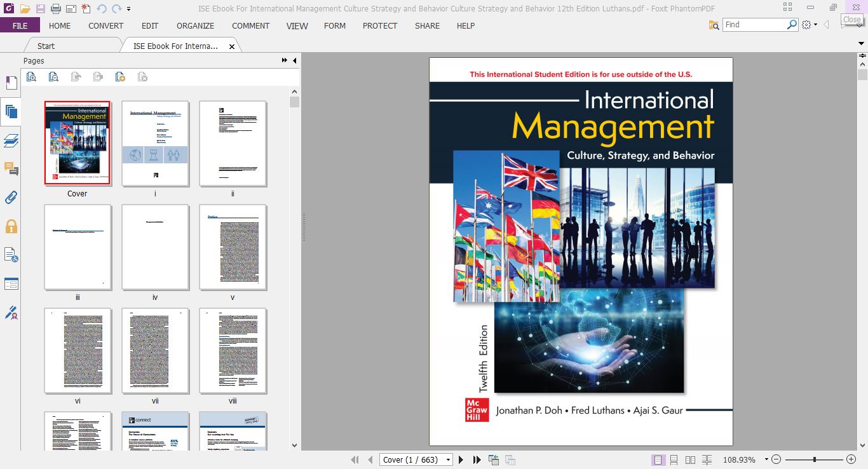Create a new blank PDF via the starred page icon
868x469 pixels.
[86, 9]
